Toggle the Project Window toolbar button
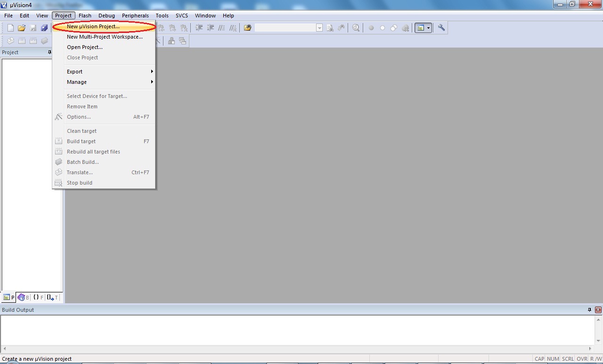 pyautogui.click(x=420, y=28)
